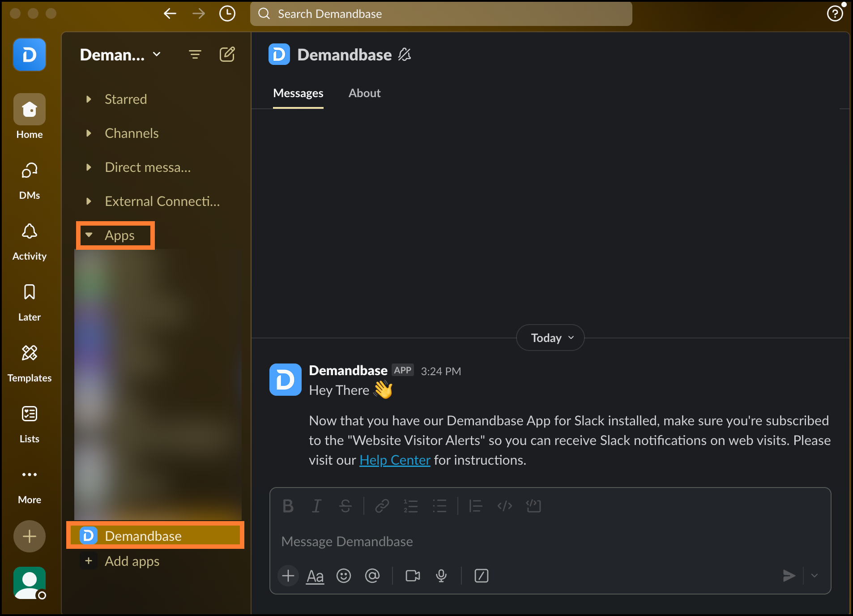Toggle ordered list formatting
Screen dimensions: 853x616
click(410, 506)
